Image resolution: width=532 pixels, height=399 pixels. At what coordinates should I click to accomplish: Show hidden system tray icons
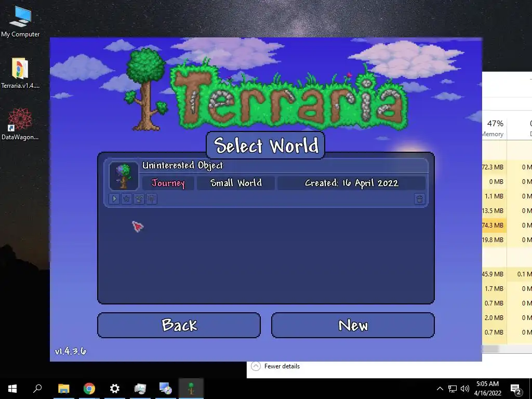tap(440, 389)
